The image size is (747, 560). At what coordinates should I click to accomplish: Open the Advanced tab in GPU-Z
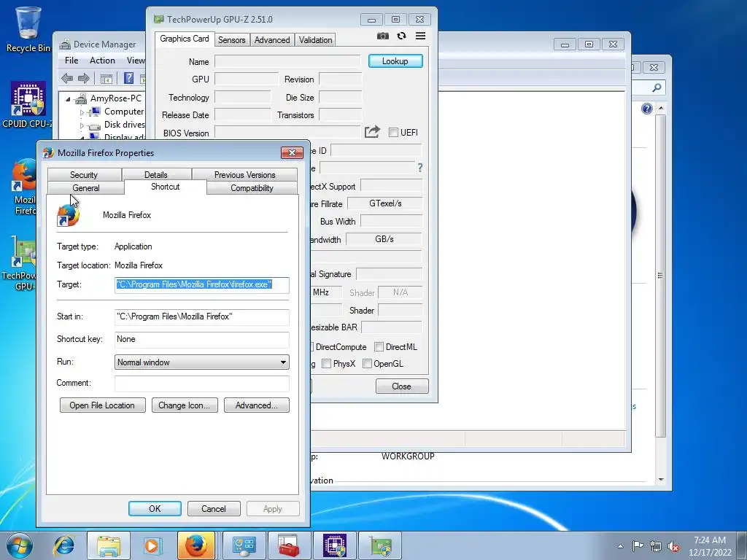pyautogui.click(x=272, y=40)
